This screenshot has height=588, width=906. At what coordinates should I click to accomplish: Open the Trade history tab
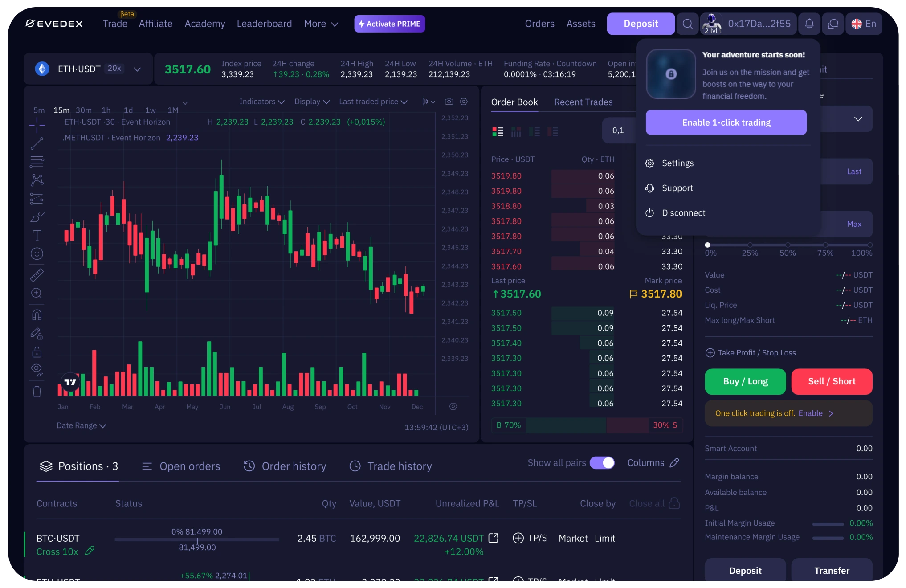point(391,466)
